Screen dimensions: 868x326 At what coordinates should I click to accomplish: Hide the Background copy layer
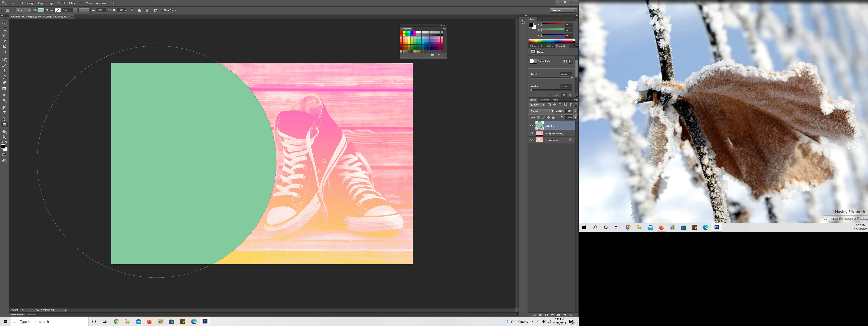tap(532, 133)
